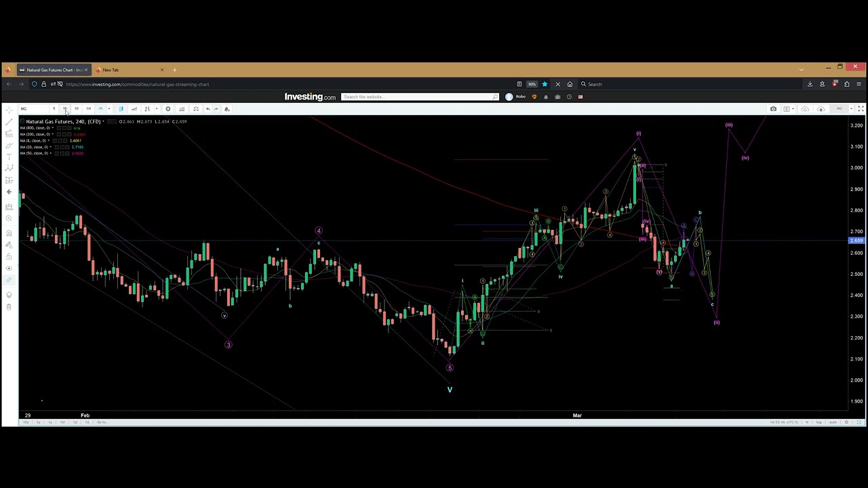Click the trash can remove-drawings icon
The width and height of the screenshot is (868, 488).
pos(9,306)
